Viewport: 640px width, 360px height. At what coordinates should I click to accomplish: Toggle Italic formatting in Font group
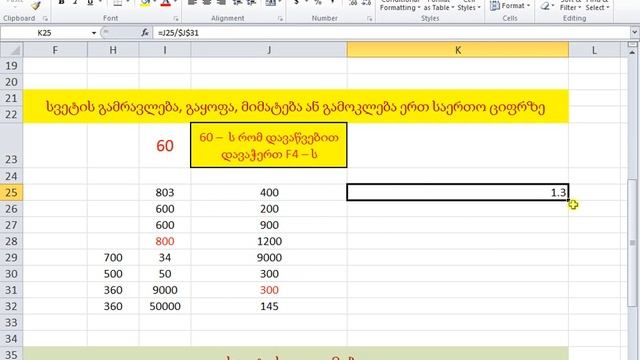75,2
